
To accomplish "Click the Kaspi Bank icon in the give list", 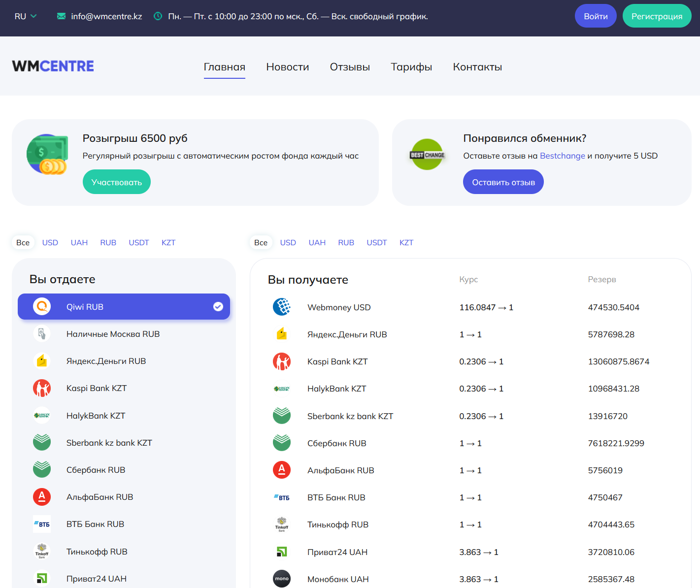I will [x=42, y=388].
